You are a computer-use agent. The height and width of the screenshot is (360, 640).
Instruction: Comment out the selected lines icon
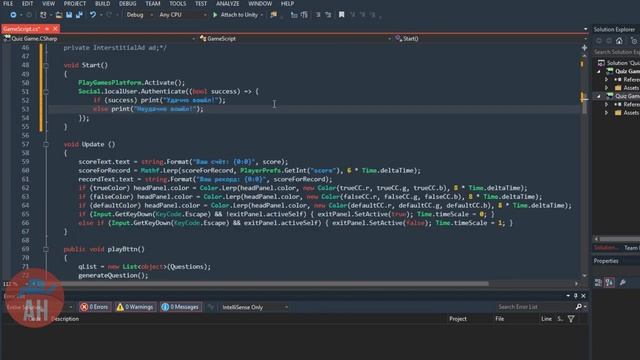(318, 15)
